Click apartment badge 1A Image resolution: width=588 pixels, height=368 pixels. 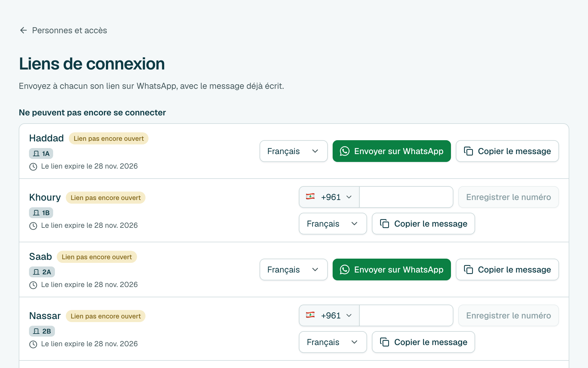41,153
